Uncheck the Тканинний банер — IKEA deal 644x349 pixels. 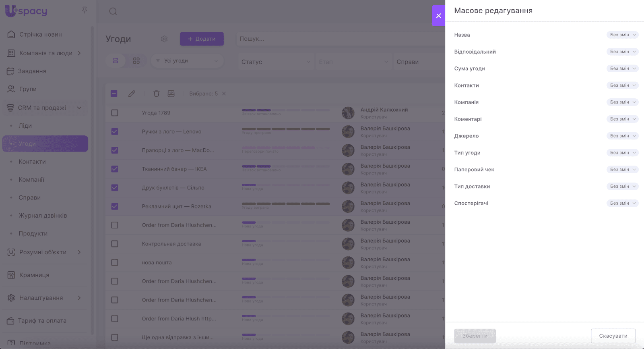coord(115,169)
